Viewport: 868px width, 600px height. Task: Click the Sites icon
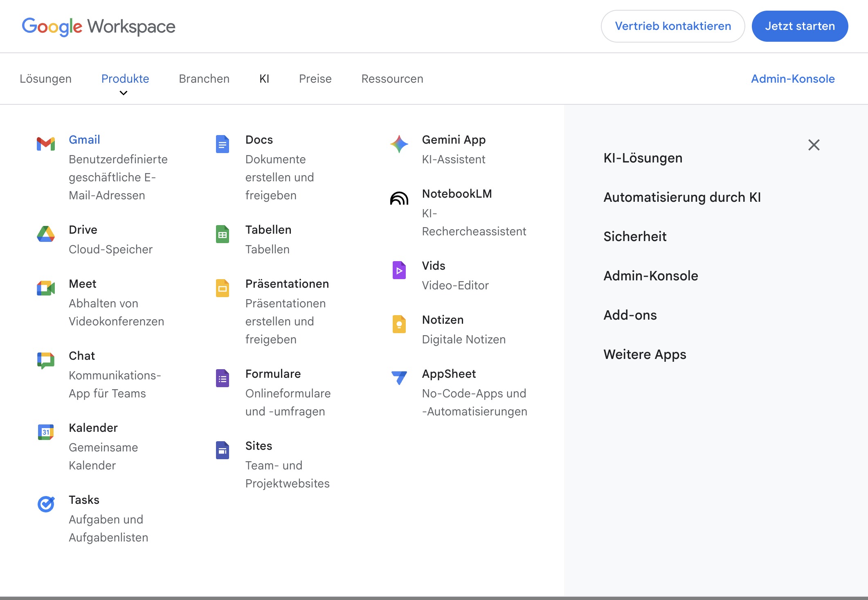223,450
